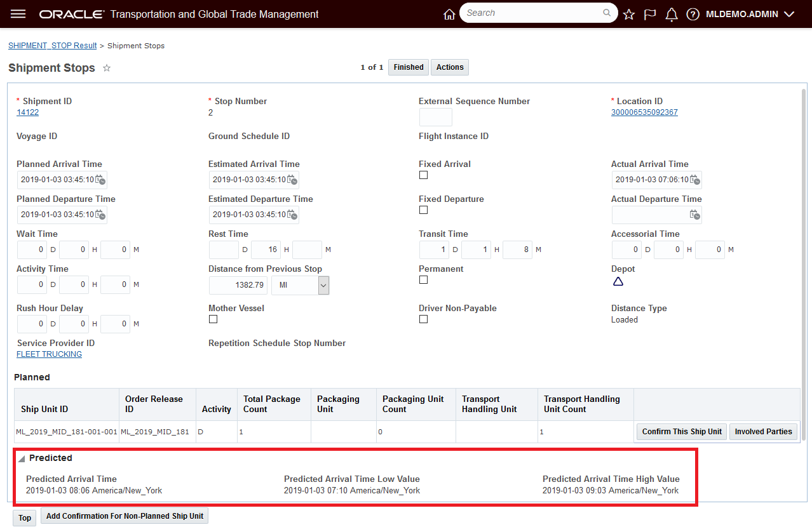Click Accessorial Time days field
812x527 pixels.
pos(626,250)
